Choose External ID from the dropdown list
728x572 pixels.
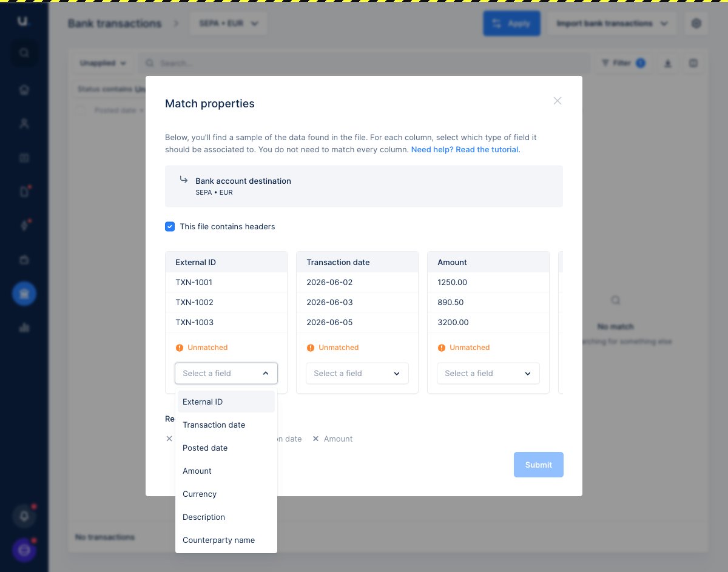coord(226,402)
